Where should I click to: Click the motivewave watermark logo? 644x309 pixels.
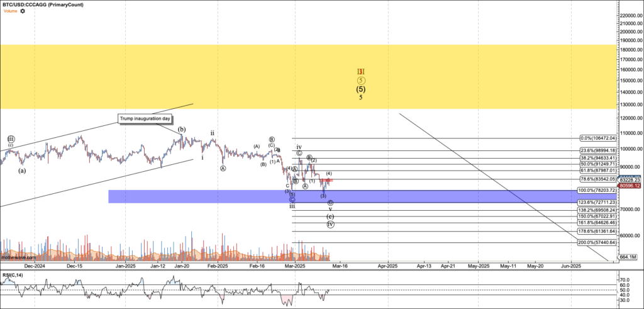14,257
